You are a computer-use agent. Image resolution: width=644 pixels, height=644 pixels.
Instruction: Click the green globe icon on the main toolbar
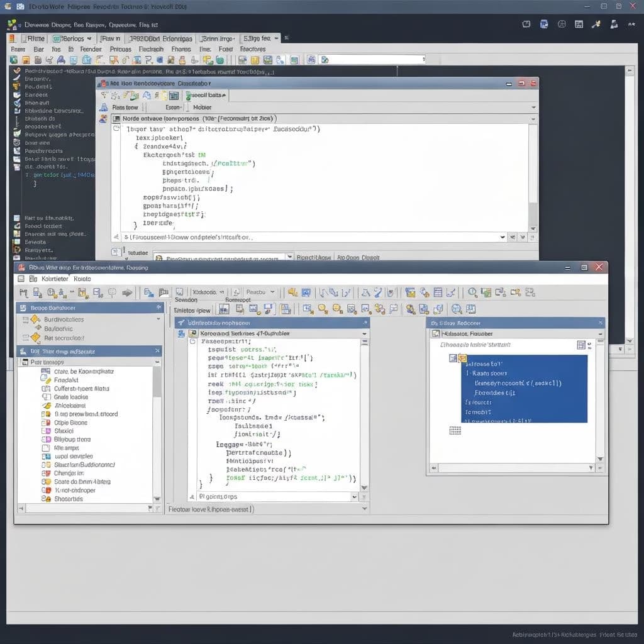[x=219, y=61]
